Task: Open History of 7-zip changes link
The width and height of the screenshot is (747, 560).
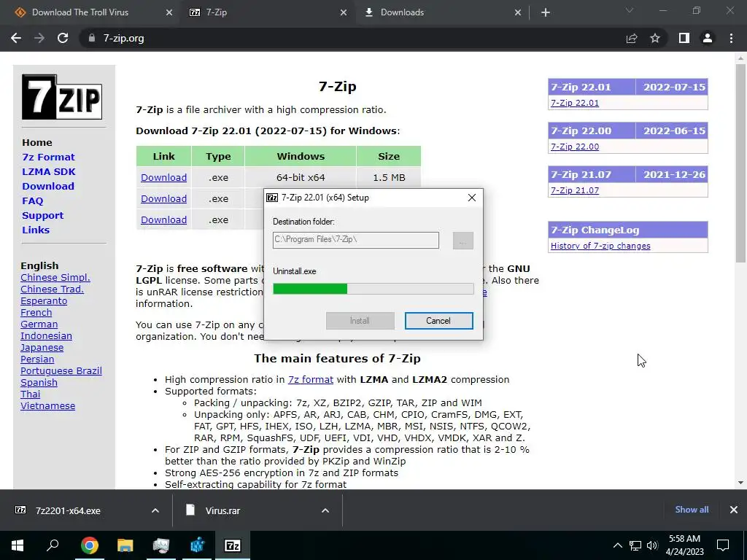Action: [600, 246]
